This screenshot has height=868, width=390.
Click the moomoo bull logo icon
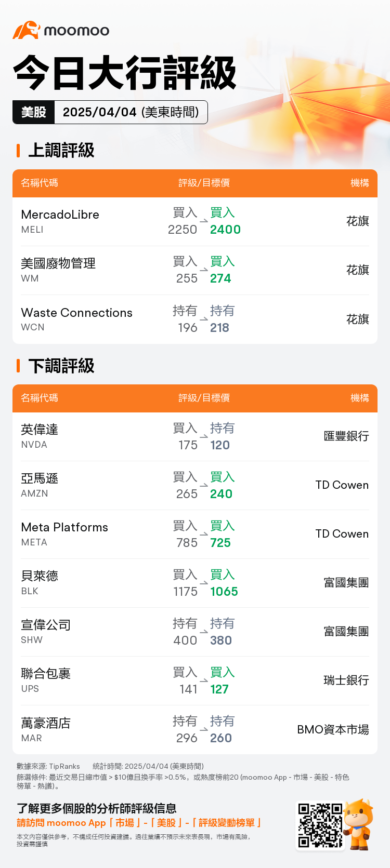[26, 30]
